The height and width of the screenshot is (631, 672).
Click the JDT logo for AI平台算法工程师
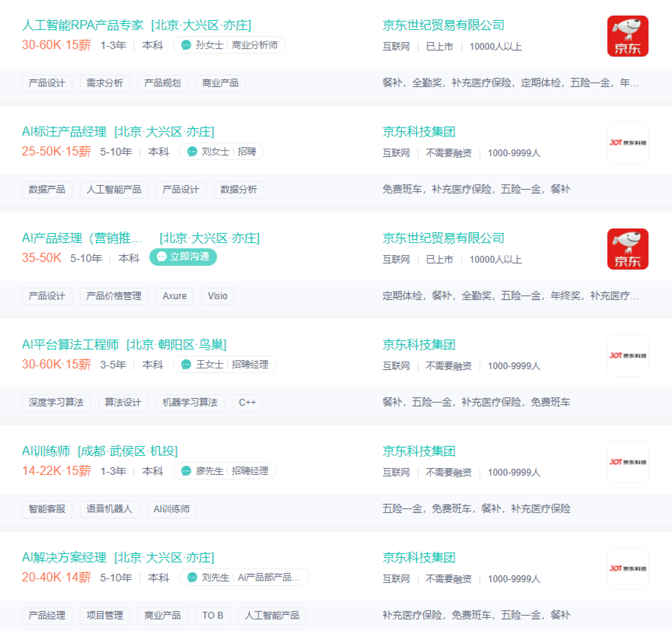(x=628, y=355)
